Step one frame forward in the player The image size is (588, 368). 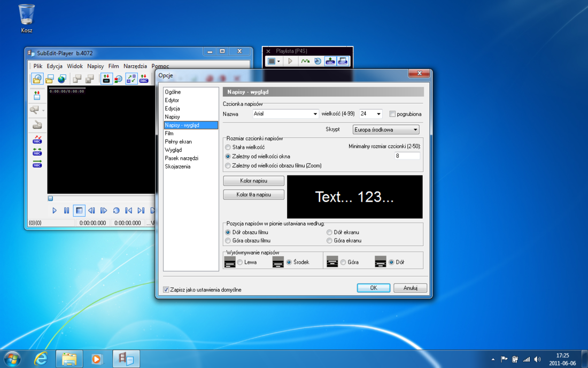(104, 210)
